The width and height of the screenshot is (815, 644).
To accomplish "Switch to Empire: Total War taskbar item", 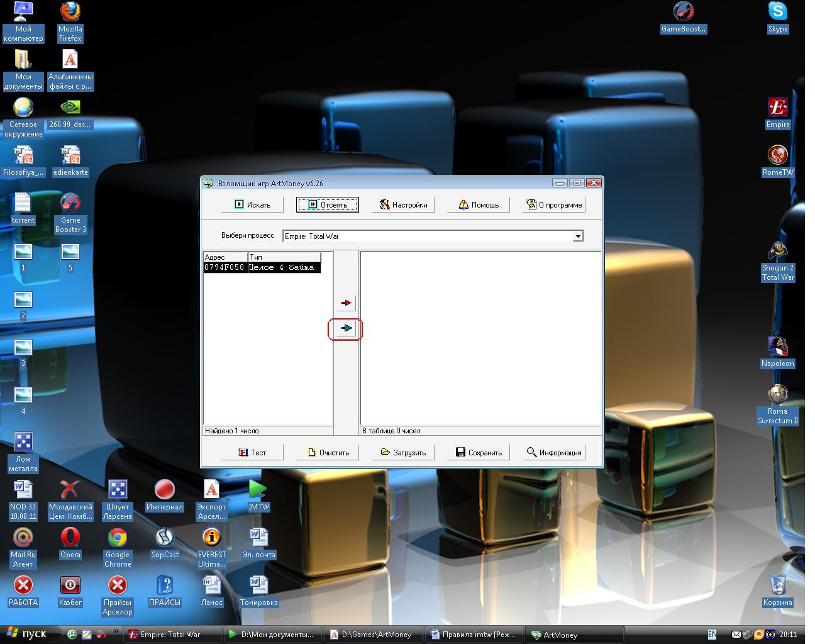I will [x=171, y=635].
